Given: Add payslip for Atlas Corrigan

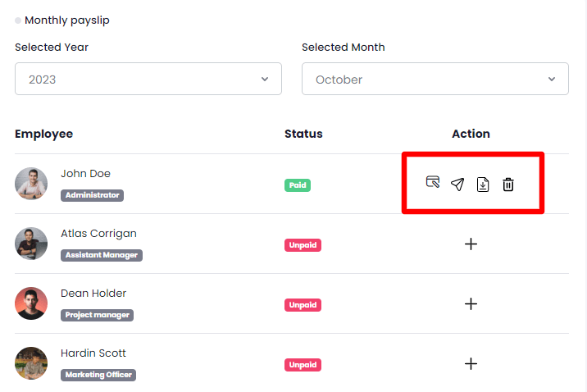Looking at the screenshot, I should pyautogui.click(x=471, y=244).
